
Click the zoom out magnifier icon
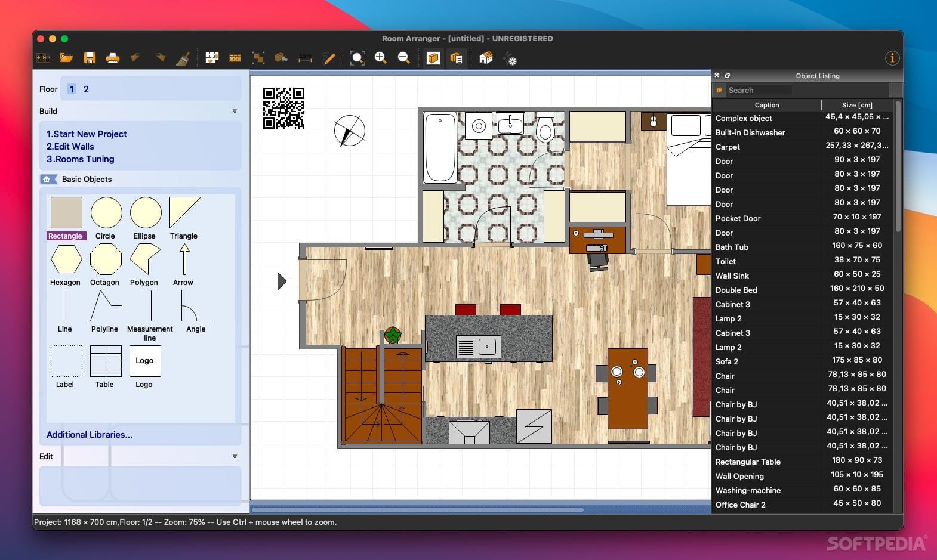pyautogui.click(x=403, y=58)
